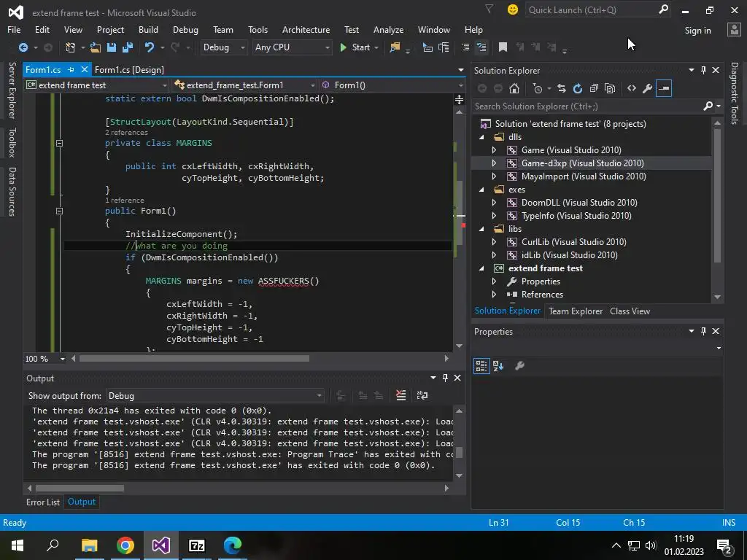Viewport: 747px width, 560px height.
Task: Undo the last edit with the Undo icon
Action: [150, 47]
